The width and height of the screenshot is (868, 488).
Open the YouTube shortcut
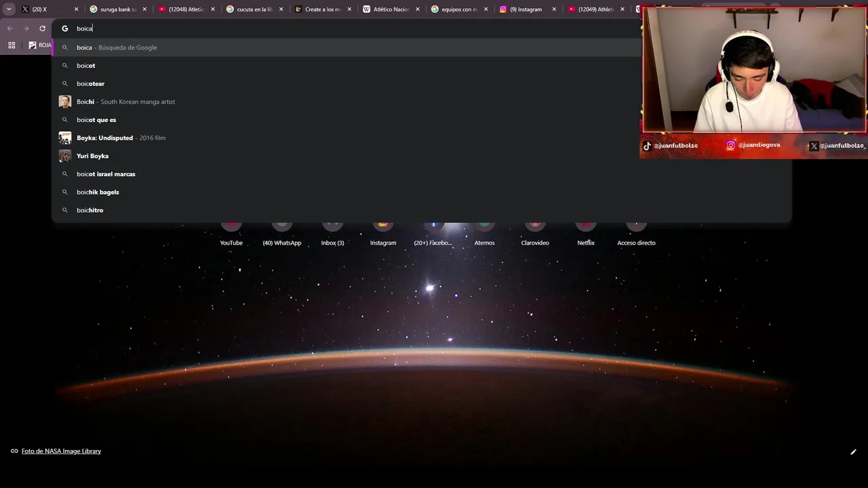231,234
